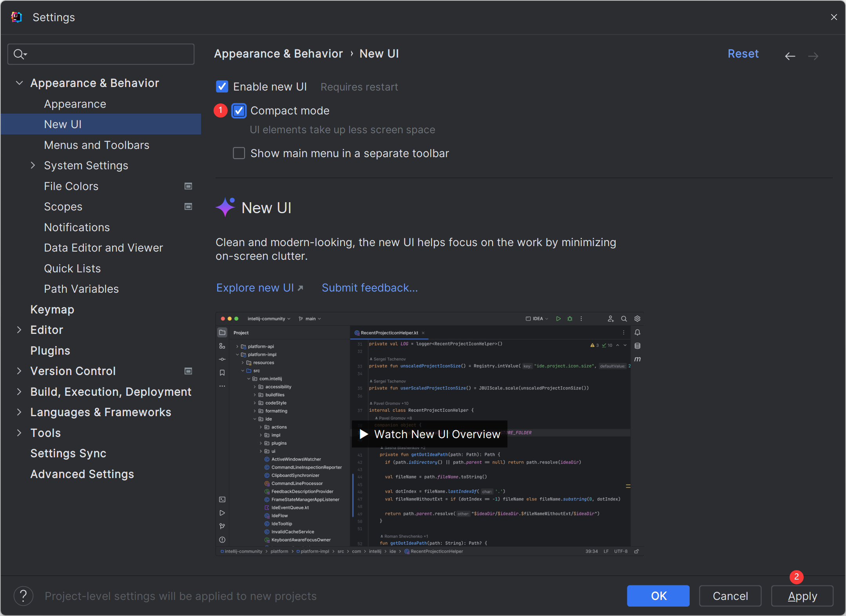
Task: Select the Appearance settings page
Action: (x=75, y=104)
